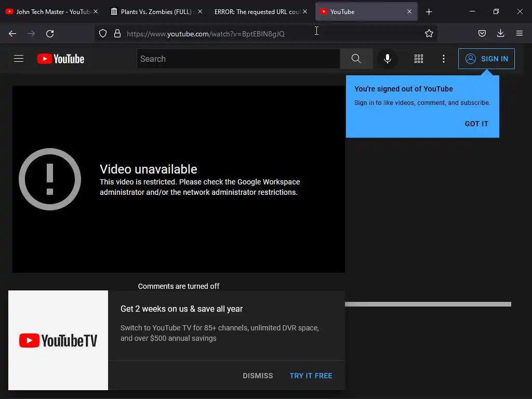Open the YouTube guide hamburger menu
The image size is (532, 399).
(19, 59)
